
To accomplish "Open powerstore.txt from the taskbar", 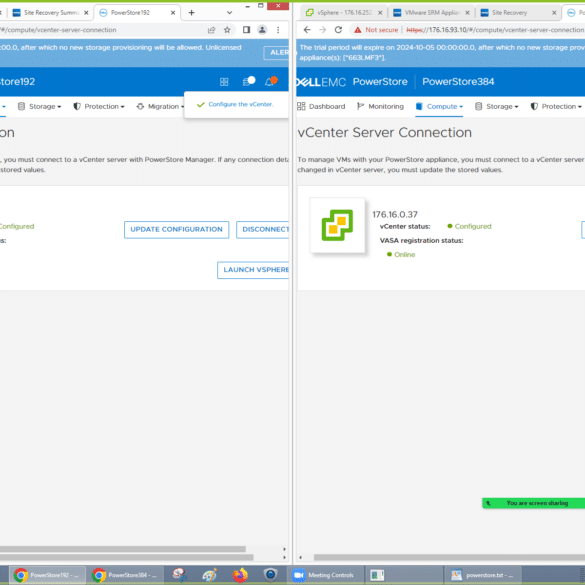I will 483,575.
